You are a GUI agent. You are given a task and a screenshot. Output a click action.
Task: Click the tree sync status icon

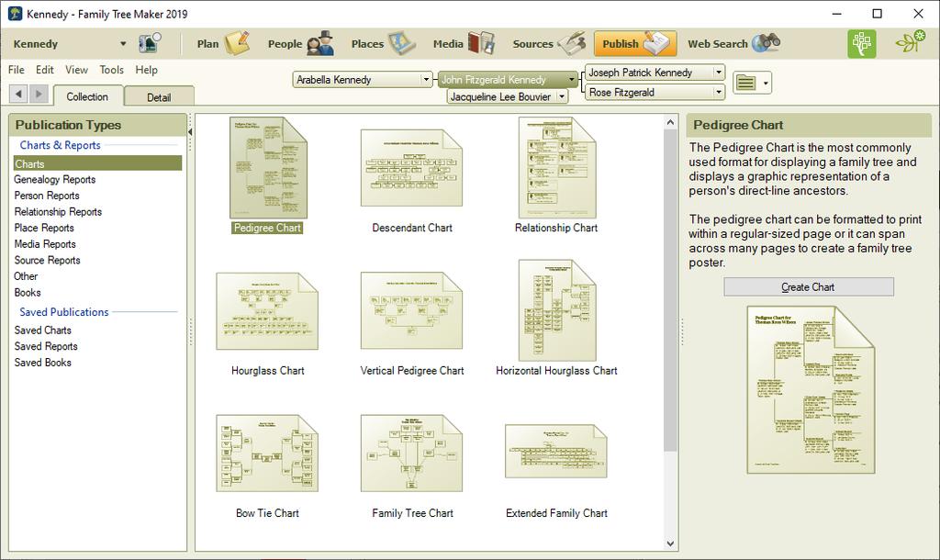tap(150, 43)
